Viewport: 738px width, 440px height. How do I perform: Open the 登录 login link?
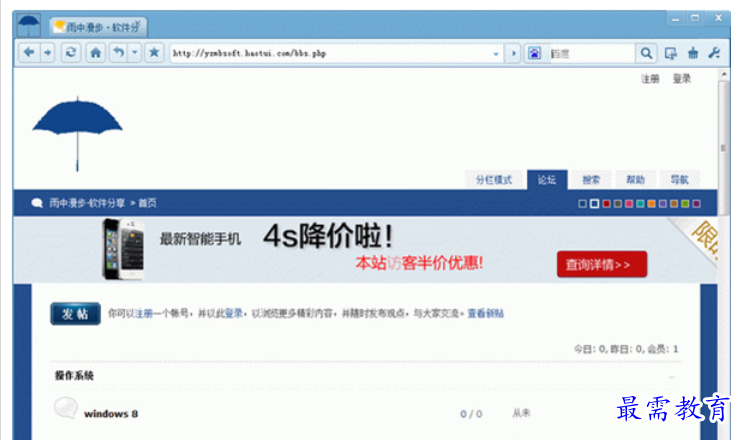pyautogui.click(x=681, y=79)
